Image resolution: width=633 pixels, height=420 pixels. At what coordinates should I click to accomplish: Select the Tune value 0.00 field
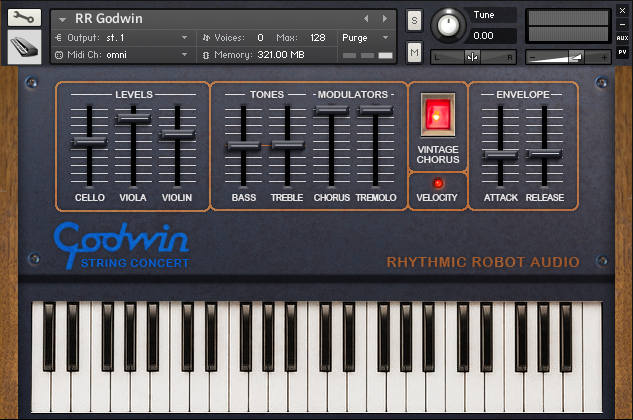(x=493, y=36)
